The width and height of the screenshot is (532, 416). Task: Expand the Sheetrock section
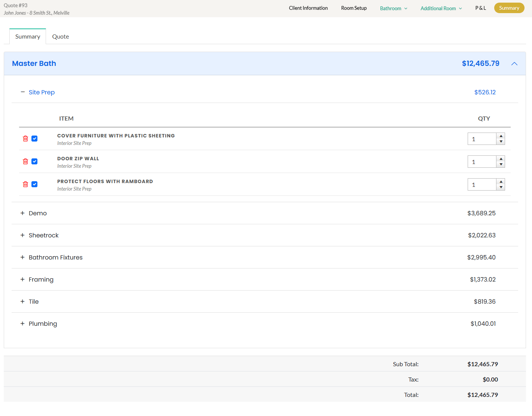click(22, 235)
